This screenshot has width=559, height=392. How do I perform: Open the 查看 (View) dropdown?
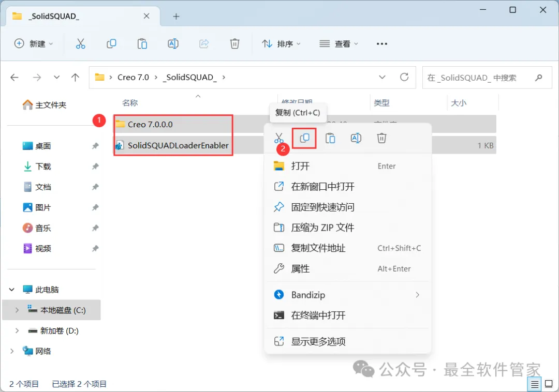point(339,44)
